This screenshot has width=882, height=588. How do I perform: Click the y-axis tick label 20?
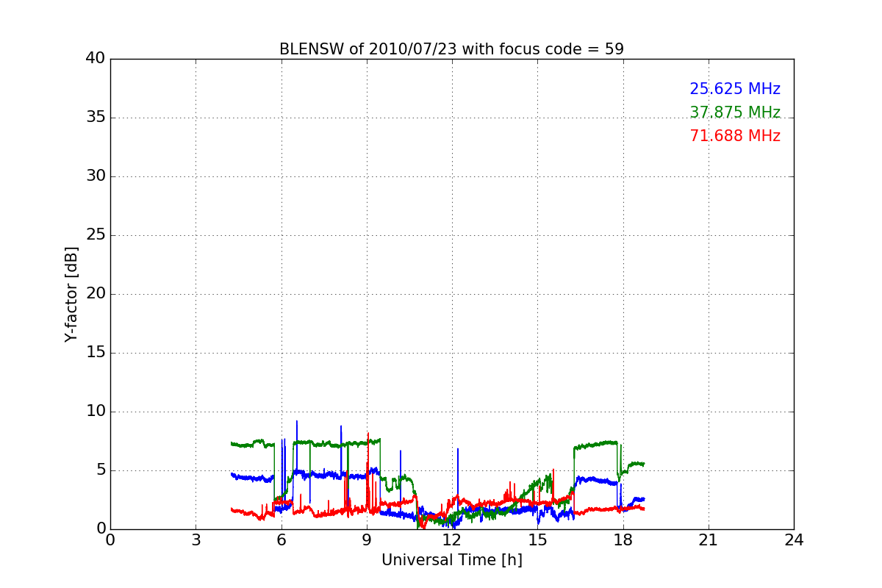point(96,294)
